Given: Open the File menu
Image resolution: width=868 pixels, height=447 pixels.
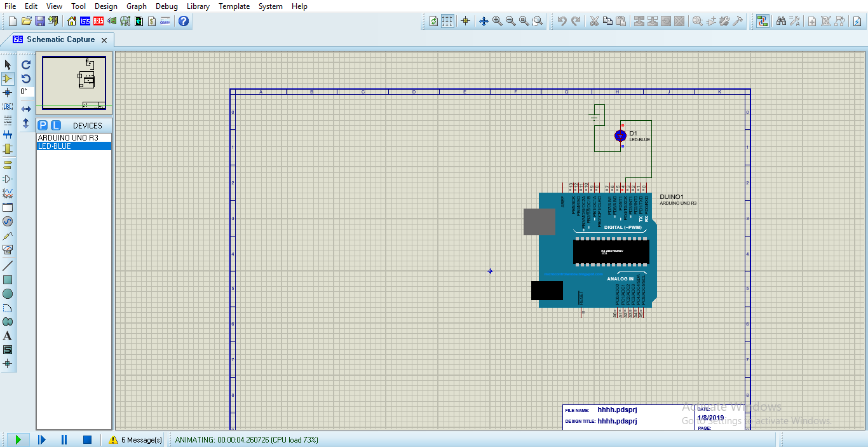Looking at the screenshot, I should click(10, 6).
